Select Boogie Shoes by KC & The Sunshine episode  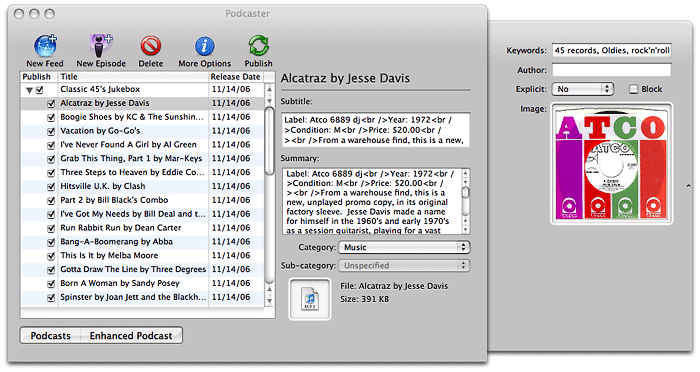142,117
